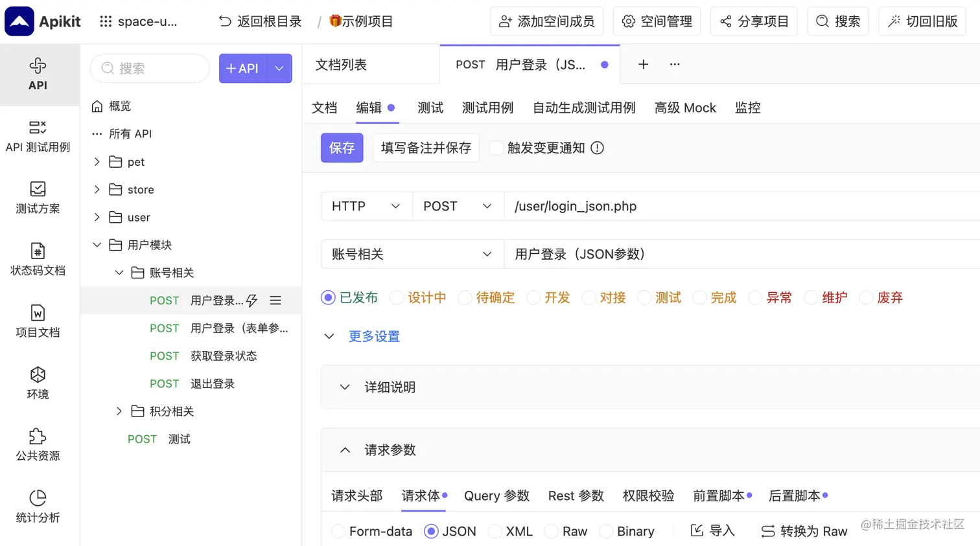Open the HTTP protocol dropdown

coord(367,206)
